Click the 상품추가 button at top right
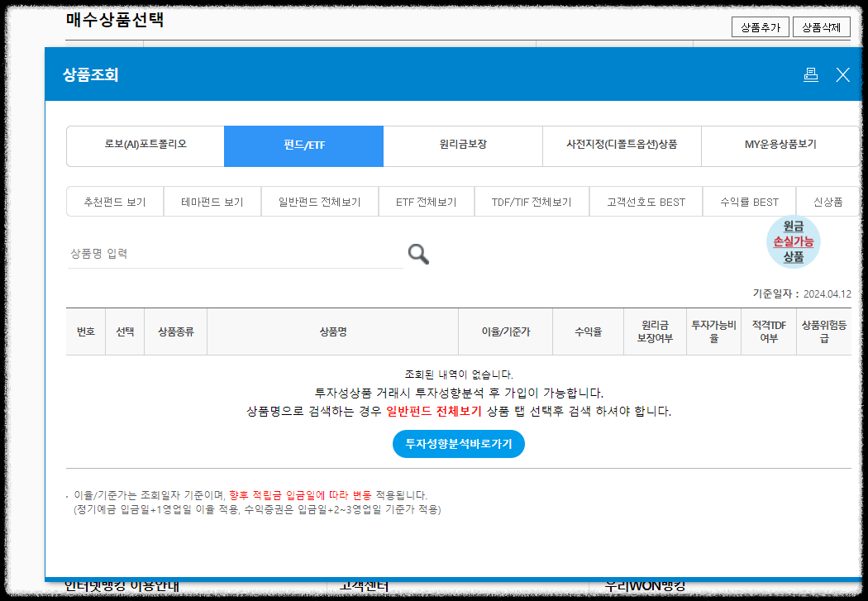Screen dimensions: 868x601 760,26
